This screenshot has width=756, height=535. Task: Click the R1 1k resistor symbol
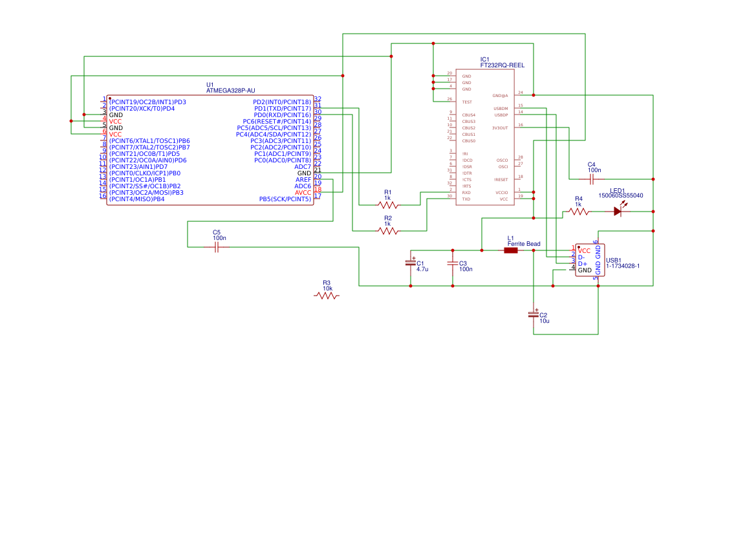(388, 204)
